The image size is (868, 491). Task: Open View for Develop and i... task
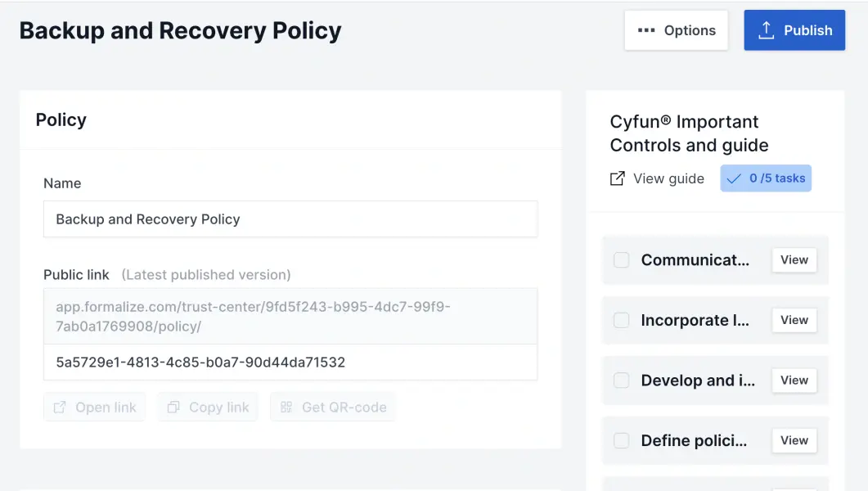click(794, 381)
